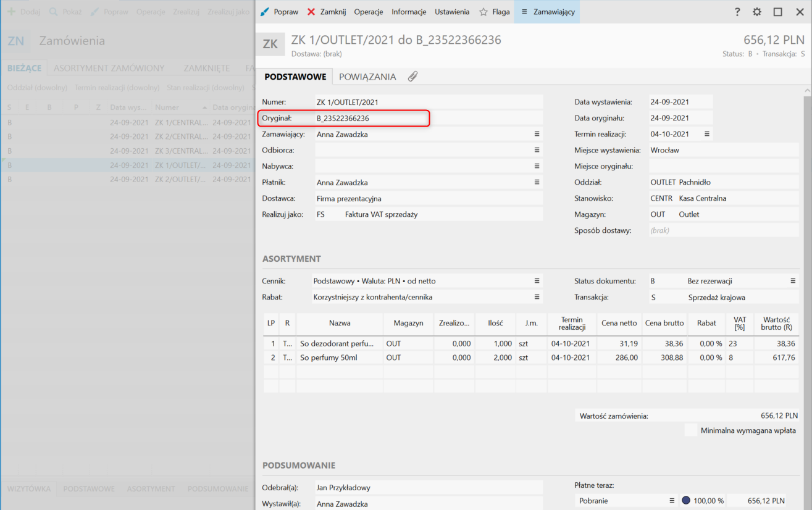Select ZK 2/OUTLET row in background list
The image size is (812, 510).
pos(127,179)
